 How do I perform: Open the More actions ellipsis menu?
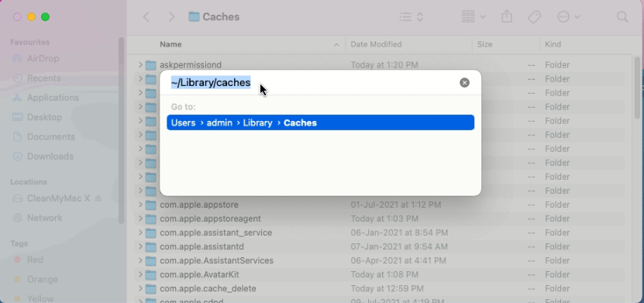pos(568,17)
